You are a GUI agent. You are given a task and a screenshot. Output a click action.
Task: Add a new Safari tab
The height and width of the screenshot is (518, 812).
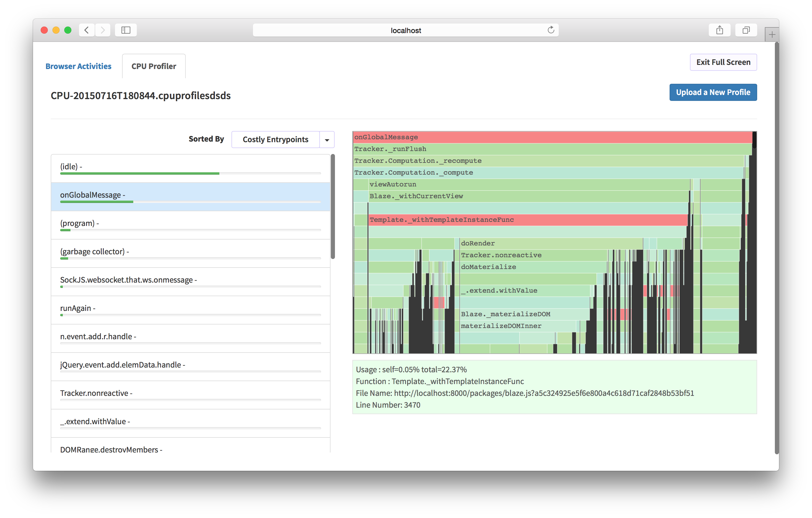click(x=772, y=35)
